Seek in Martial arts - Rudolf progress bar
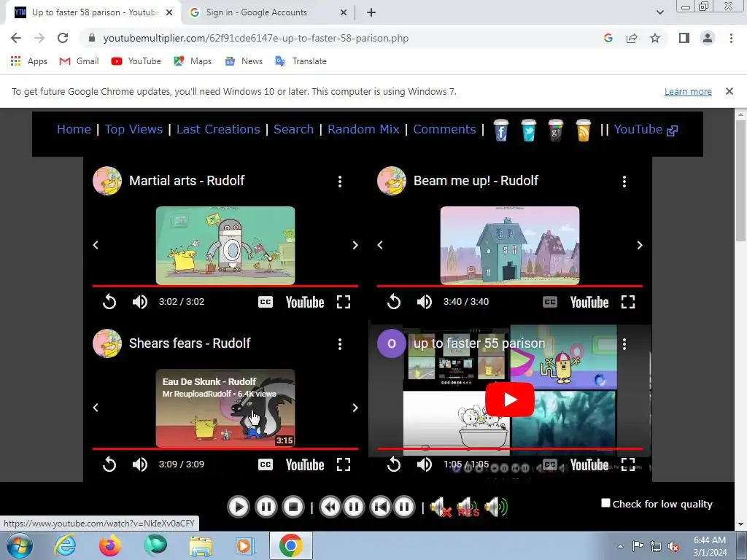The image size is (747, 560). point(225,286)
